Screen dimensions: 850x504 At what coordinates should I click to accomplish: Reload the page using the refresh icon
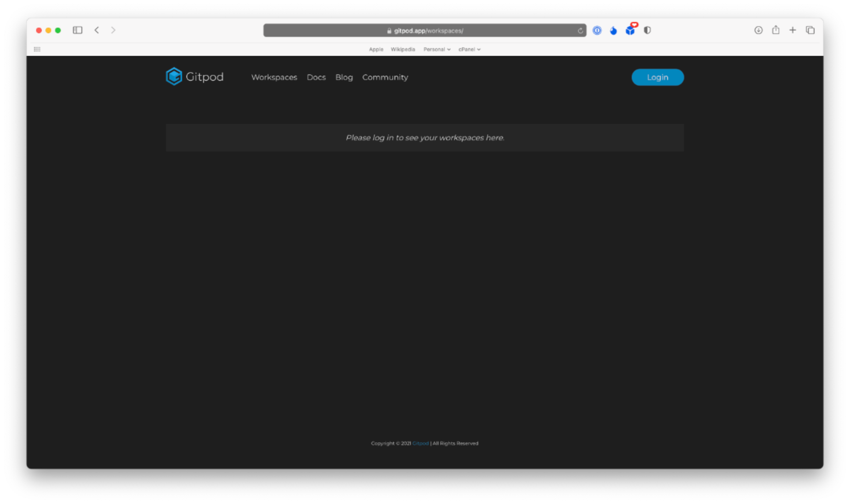(580, 31)
